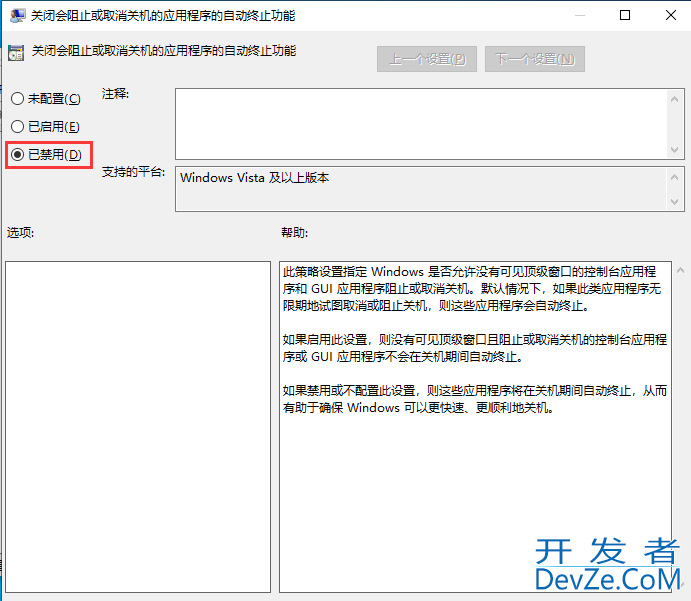This screenshot has height=601, width=691.
Task: Click the 下一个设置(N) button
Action: tap(535, 59)
